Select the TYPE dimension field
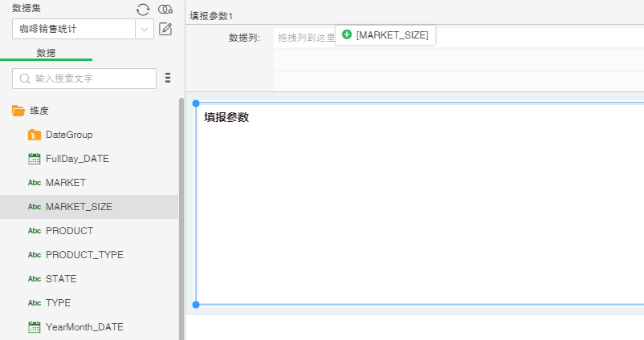 pos(58,303)
